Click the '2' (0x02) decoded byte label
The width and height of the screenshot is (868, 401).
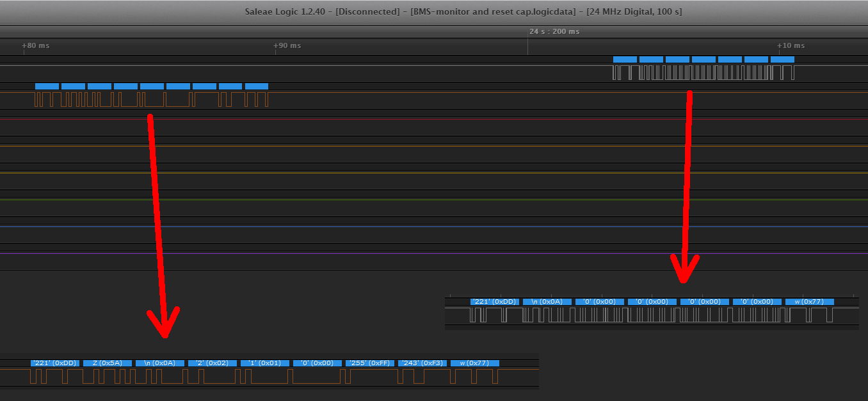[x=212, y=363]
